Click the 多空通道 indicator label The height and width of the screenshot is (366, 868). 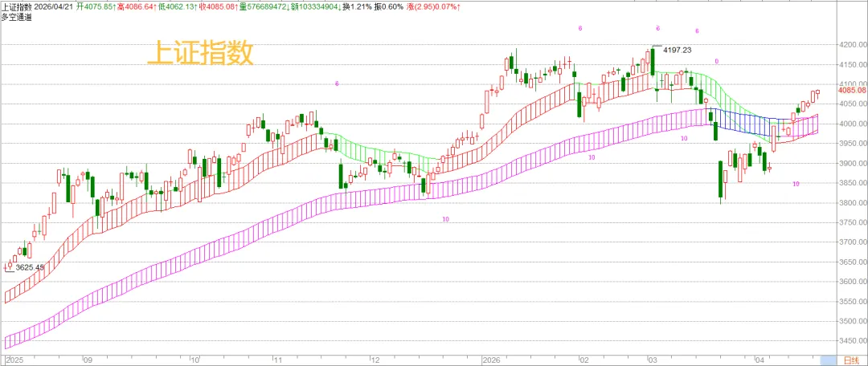[x=17, y=17]
